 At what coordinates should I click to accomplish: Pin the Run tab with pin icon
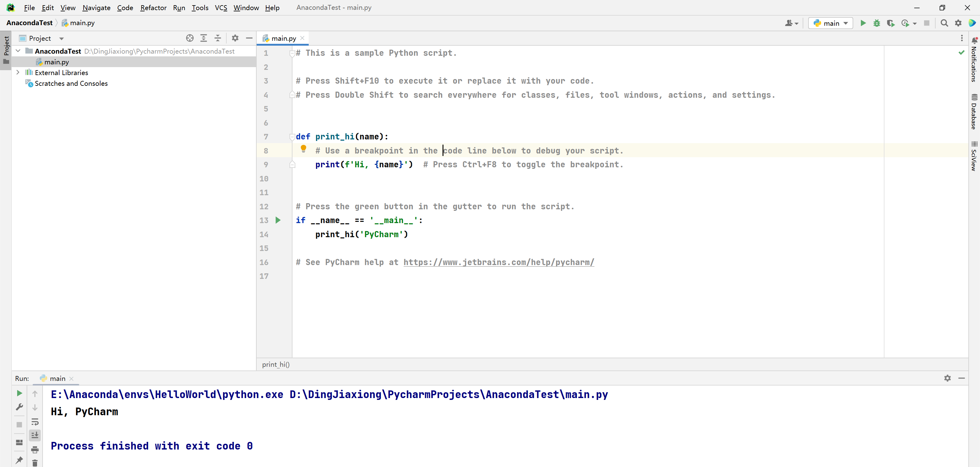click(19, 460)
